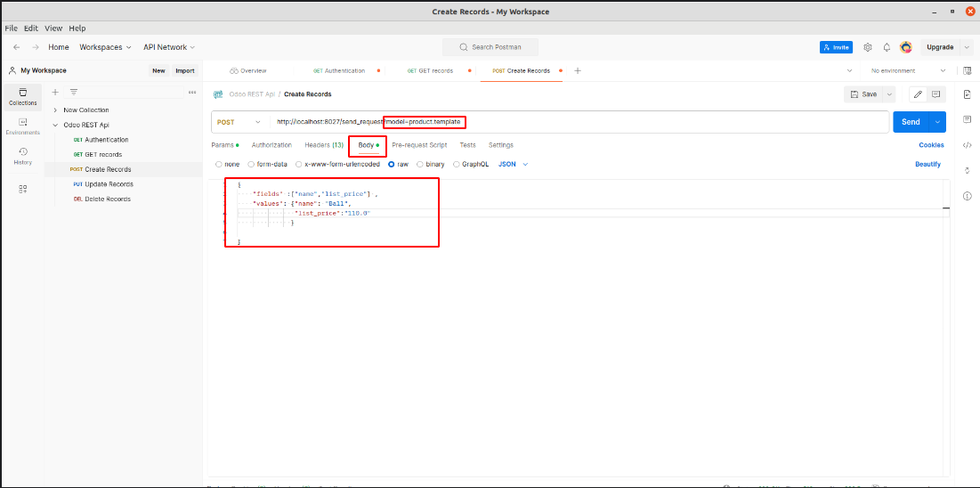Open the three-dots collections options menu

(192, 92)
